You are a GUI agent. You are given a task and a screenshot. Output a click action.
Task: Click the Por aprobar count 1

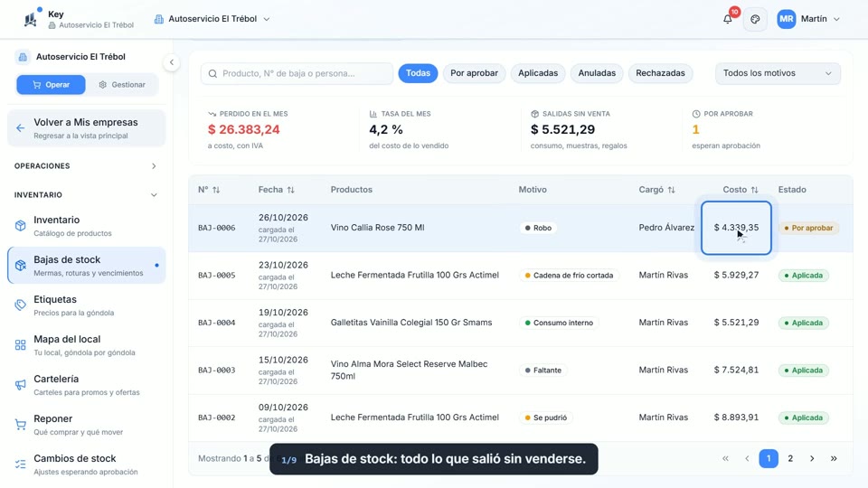(696, 129)
